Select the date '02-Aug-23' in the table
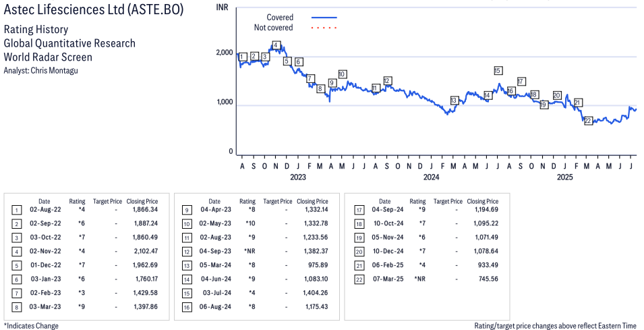 click(216, 238)
